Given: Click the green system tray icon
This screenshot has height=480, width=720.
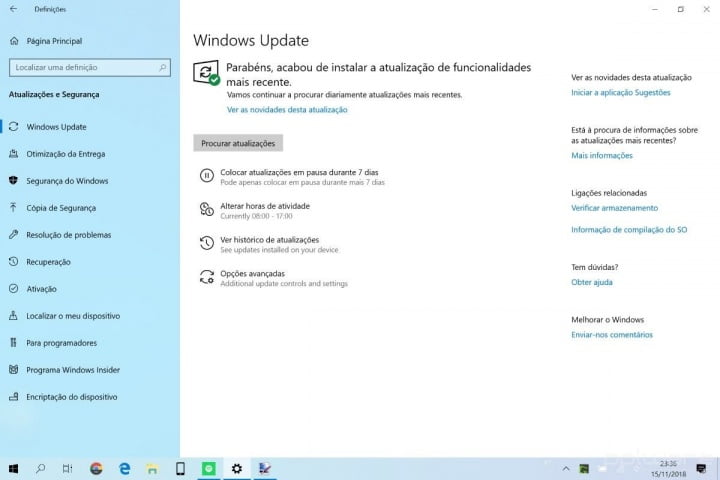Looking at the screenshot, I should click(x=584, y=469).
